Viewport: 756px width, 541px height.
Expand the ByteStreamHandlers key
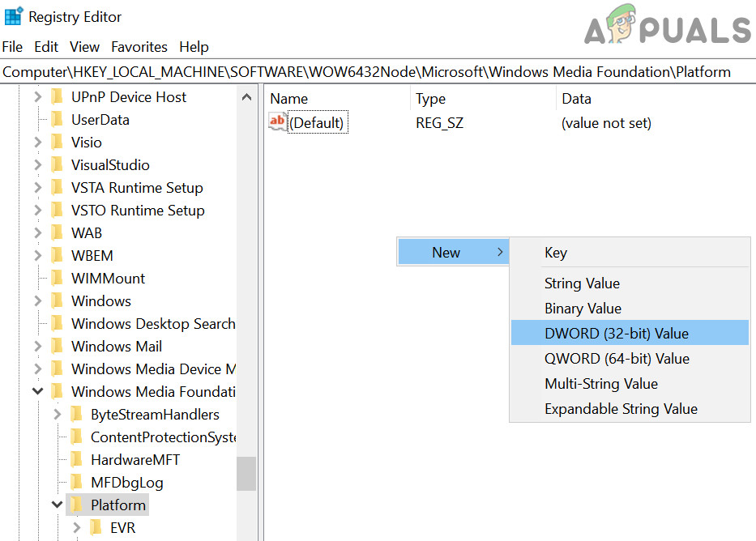coord(58,414)
